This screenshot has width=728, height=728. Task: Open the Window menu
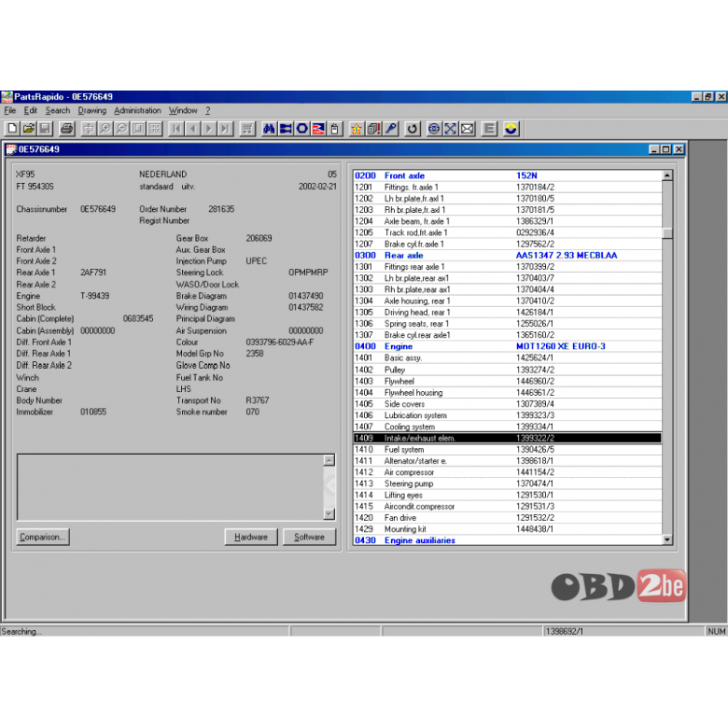click(183, 110)
